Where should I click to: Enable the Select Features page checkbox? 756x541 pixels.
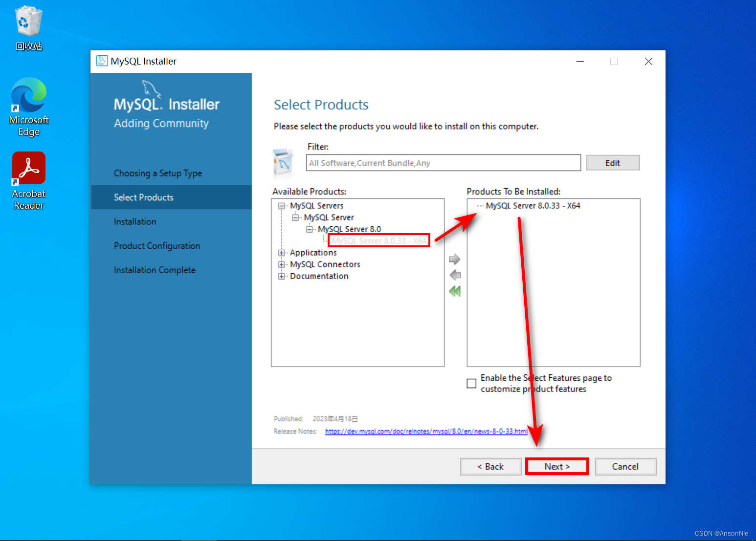coord(471,384)
